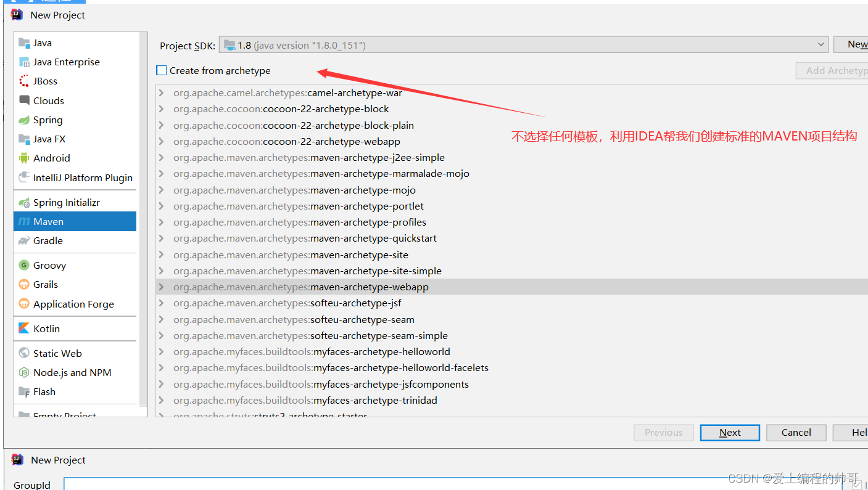The width and height of the screenshot is (868, 490).
Task: Click the Previous button
Action: click(x=664, y=433)
